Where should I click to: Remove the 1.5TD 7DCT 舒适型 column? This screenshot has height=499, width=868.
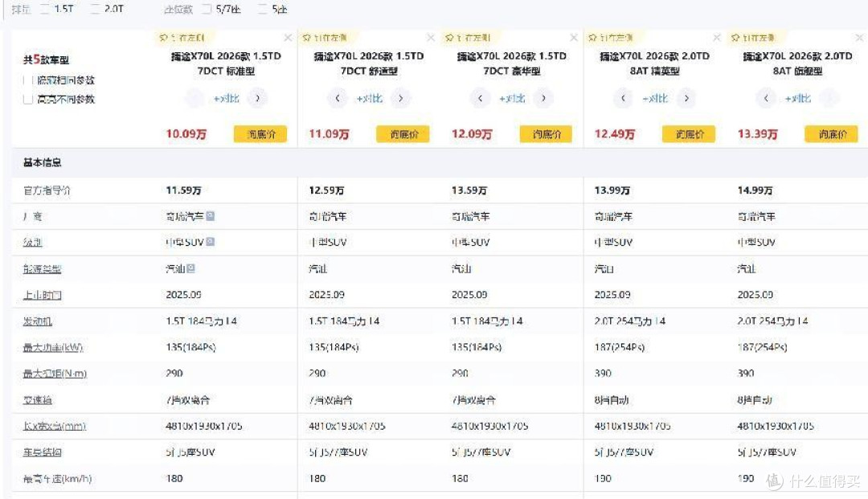pos(431,38)
